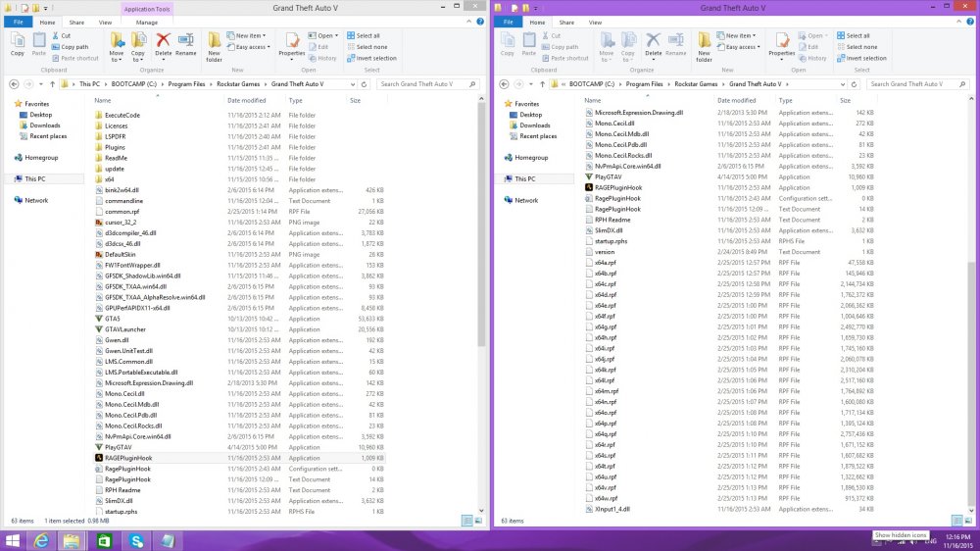The width and height of the screenshot is (980, 551).
Task: Open New item dropdown in left window
Action: click(x=247, y=35)
